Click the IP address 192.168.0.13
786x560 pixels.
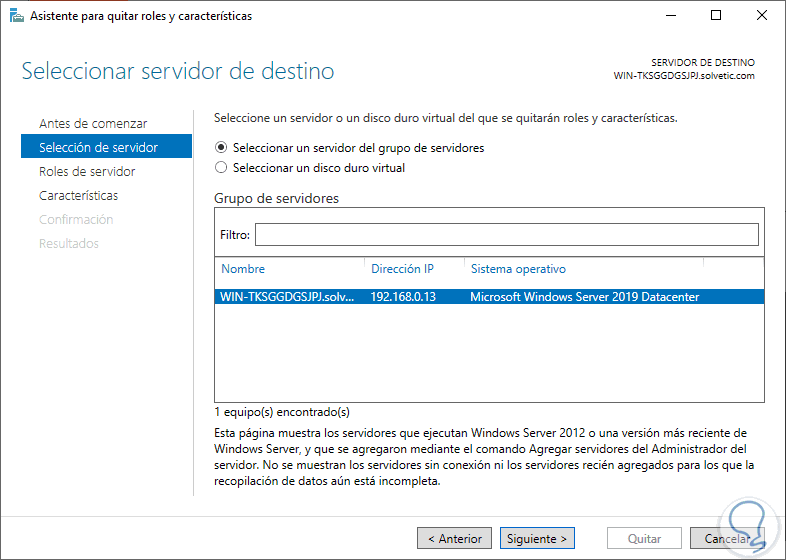point(403,297)
